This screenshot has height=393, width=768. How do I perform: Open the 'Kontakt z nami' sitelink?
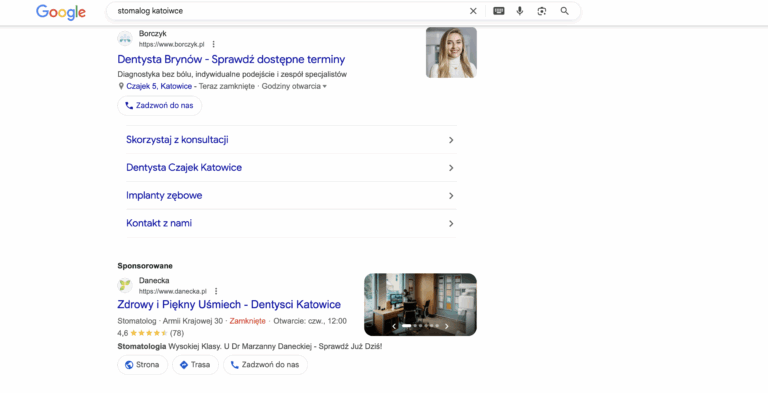coord(159,223)
